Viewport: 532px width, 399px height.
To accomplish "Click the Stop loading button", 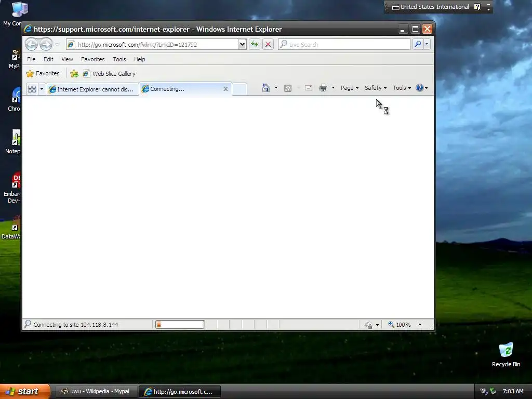I will pos(268,45).
